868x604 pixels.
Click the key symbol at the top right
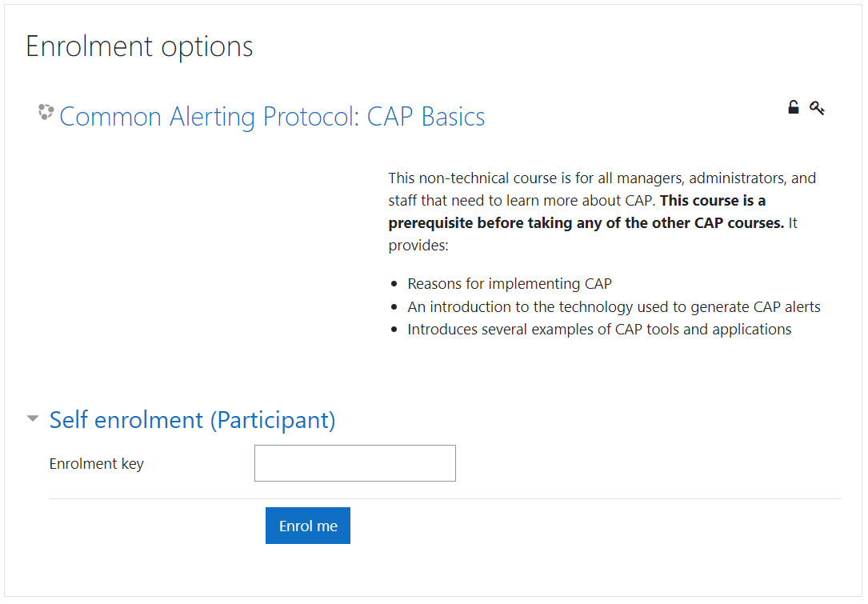pos(817,107)
